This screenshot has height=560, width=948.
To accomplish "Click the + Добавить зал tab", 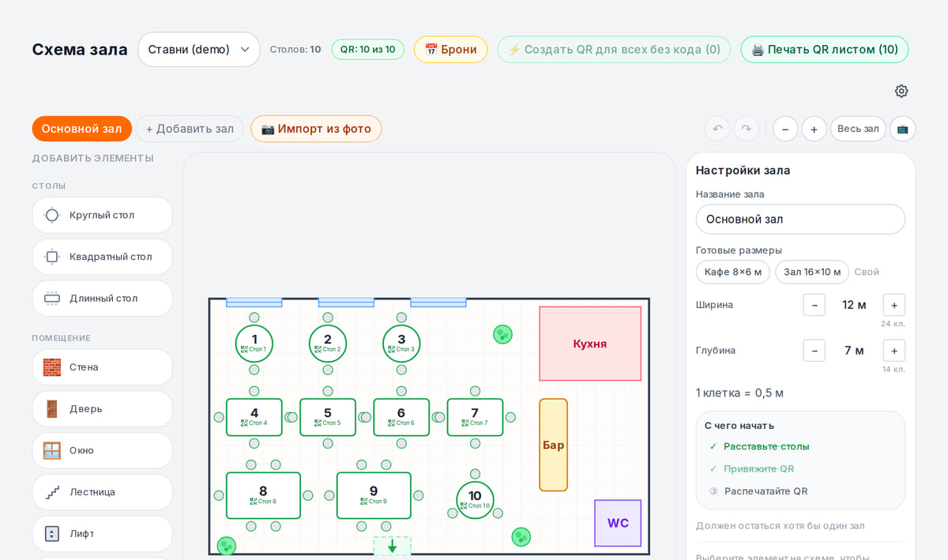I will (x=190, y=129).
